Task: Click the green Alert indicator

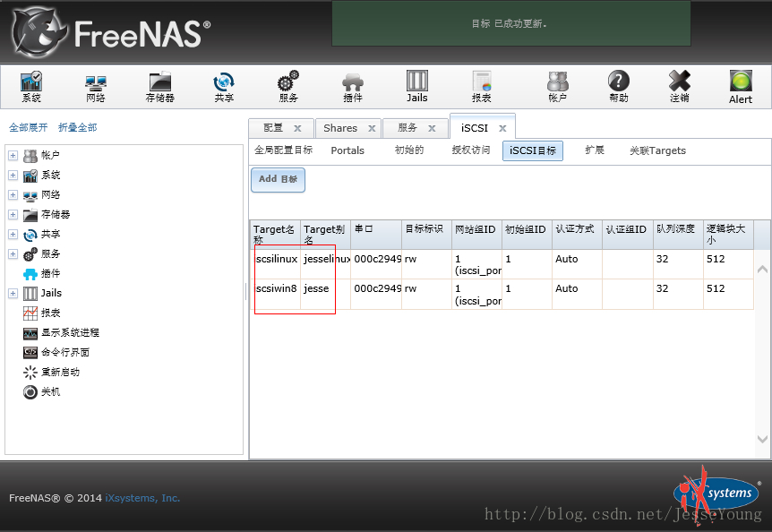Action: click(741, 87)
